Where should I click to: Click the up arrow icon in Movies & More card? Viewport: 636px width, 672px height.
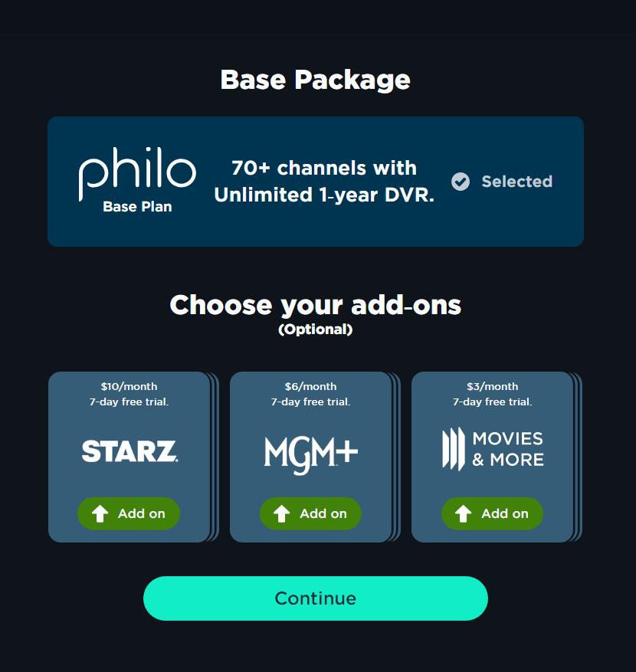[x=464, y=513]
